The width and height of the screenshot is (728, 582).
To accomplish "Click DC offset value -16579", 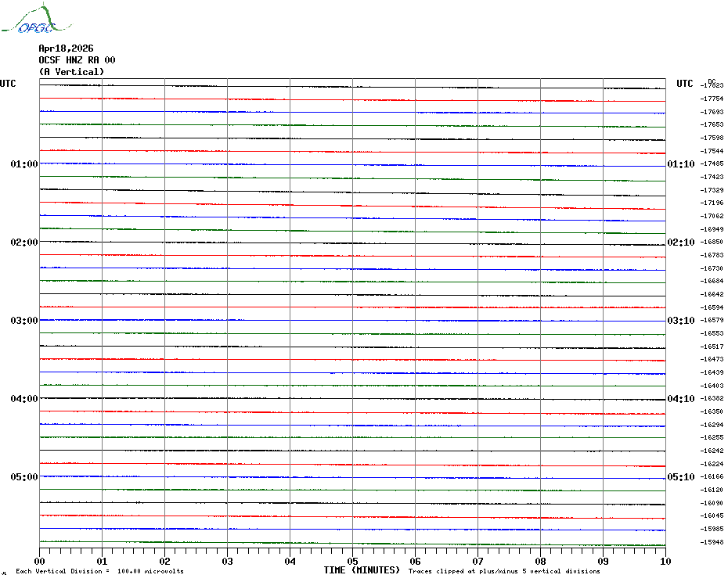I will click(712, 320).
